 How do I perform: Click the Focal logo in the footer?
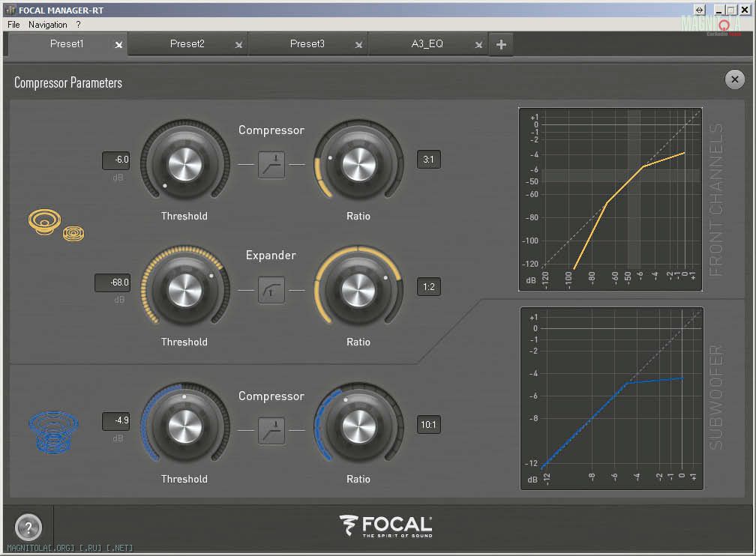point(385,525)
